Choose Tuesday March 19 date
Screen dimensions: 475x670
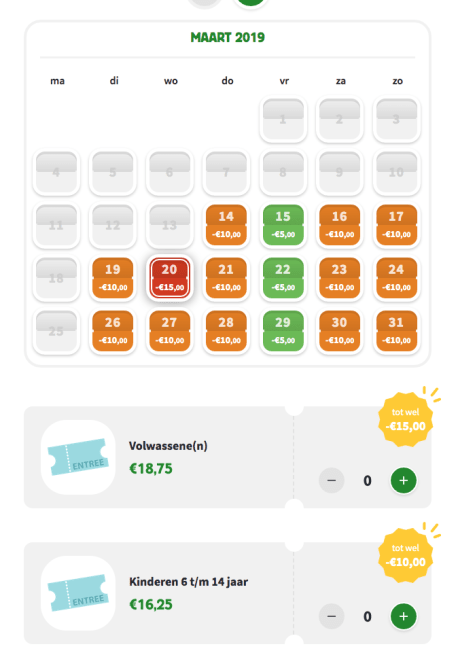click(x=113, y=278)
